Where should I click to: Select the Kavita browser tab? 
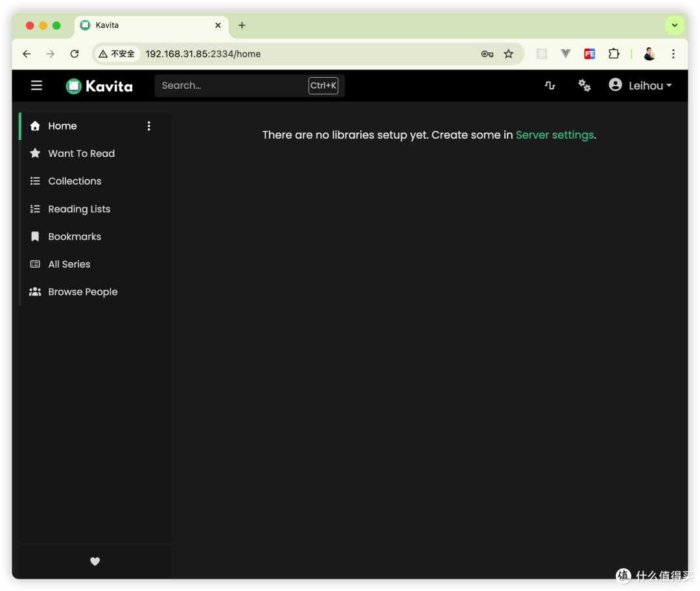[152, 25]
